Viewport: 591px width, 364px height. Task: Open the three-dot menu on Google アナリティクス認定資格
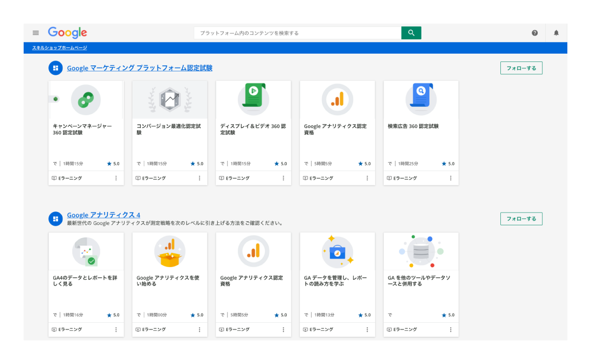pyautogui.click(x=367, y=178)
